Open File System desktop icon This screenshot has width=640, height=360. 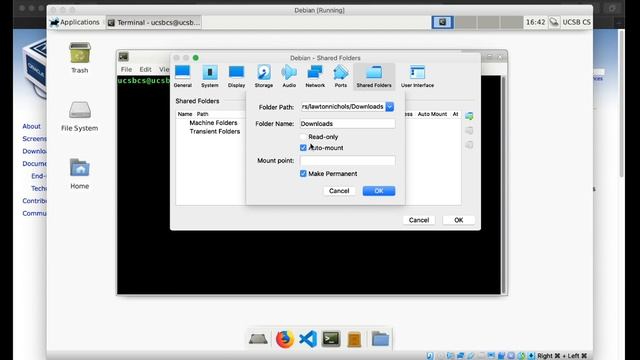click(80, 116)
